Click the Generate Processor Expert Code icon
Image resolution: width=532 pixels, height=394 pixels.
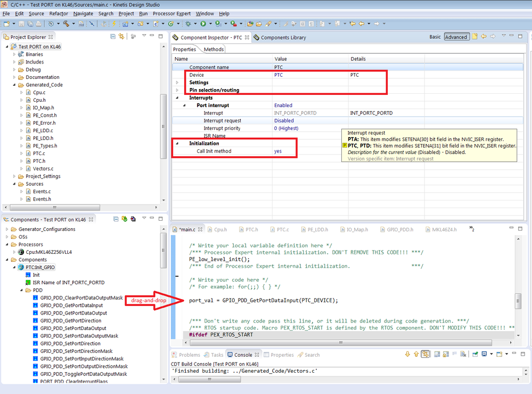point(125,219)
